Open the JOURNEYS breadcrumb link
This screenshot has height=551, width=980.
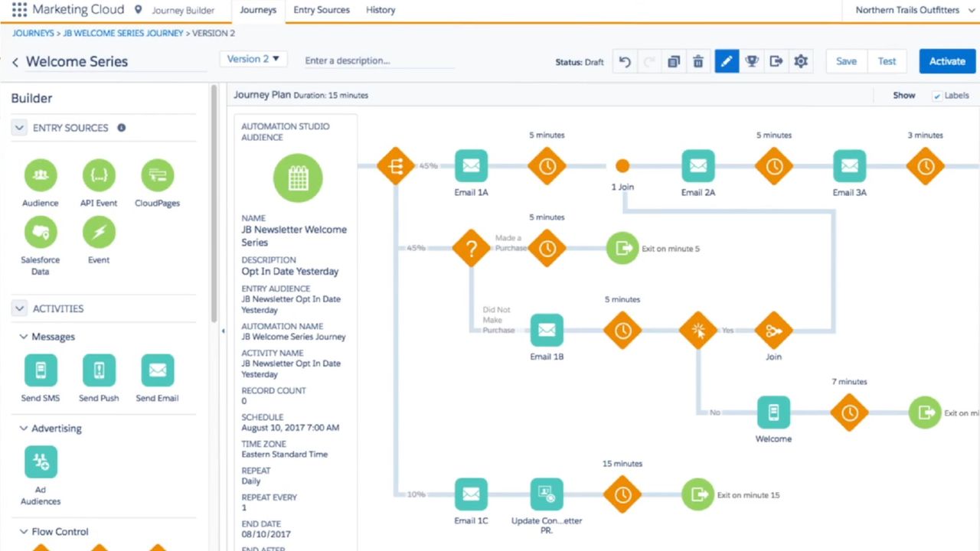[33, 34]
